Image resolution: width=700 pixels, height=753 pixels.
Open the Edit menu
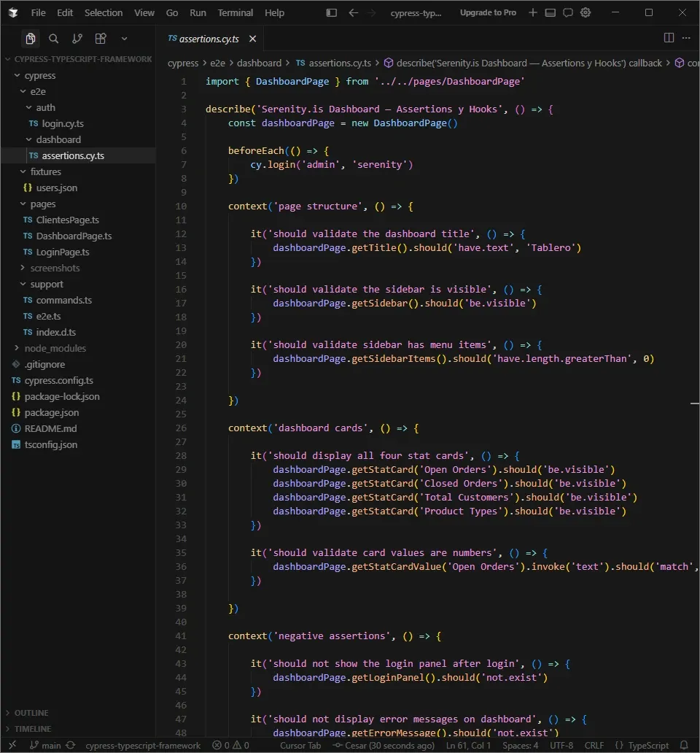click(65, 12)
